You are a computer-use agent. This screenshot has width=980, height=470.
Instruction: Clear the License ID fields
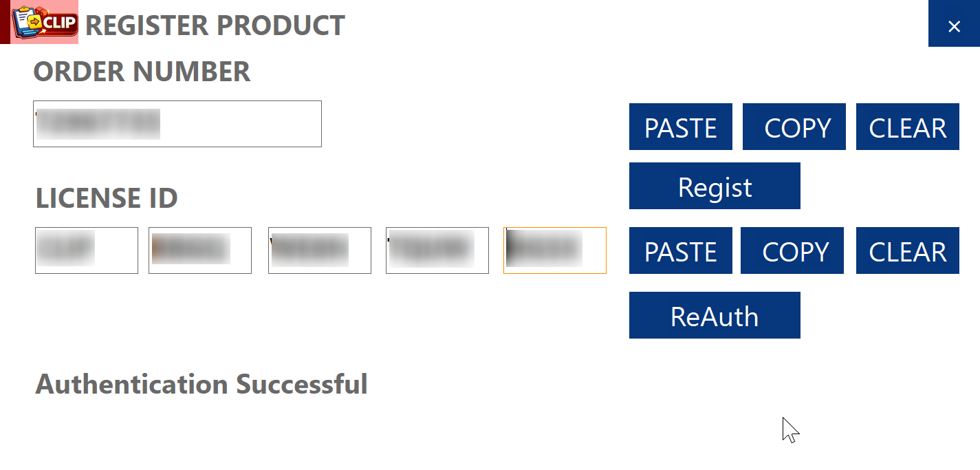coord(907,251)
